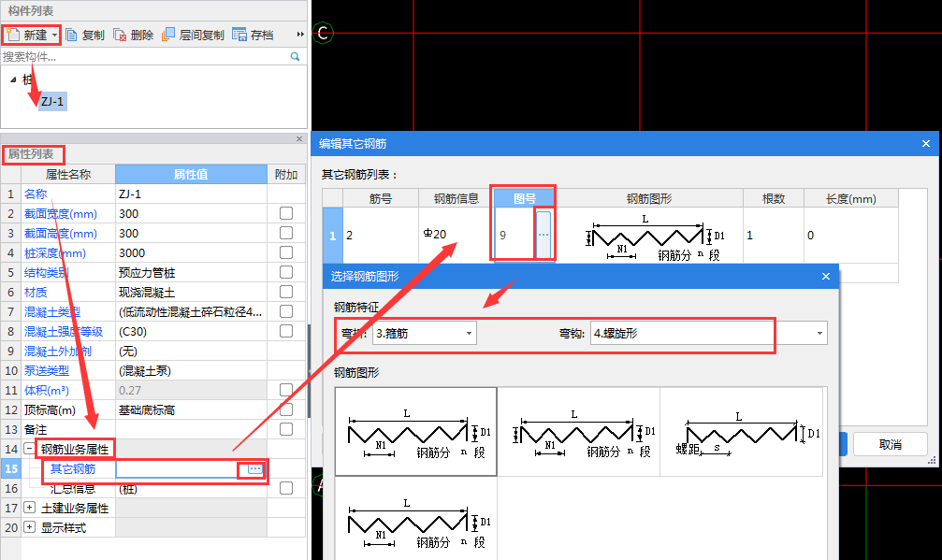The height and width of the screenshot is (560, 942).
Task: Click the 顶标高 value 基础底标高
Action: pyautogui.click(x=191, y=409)
